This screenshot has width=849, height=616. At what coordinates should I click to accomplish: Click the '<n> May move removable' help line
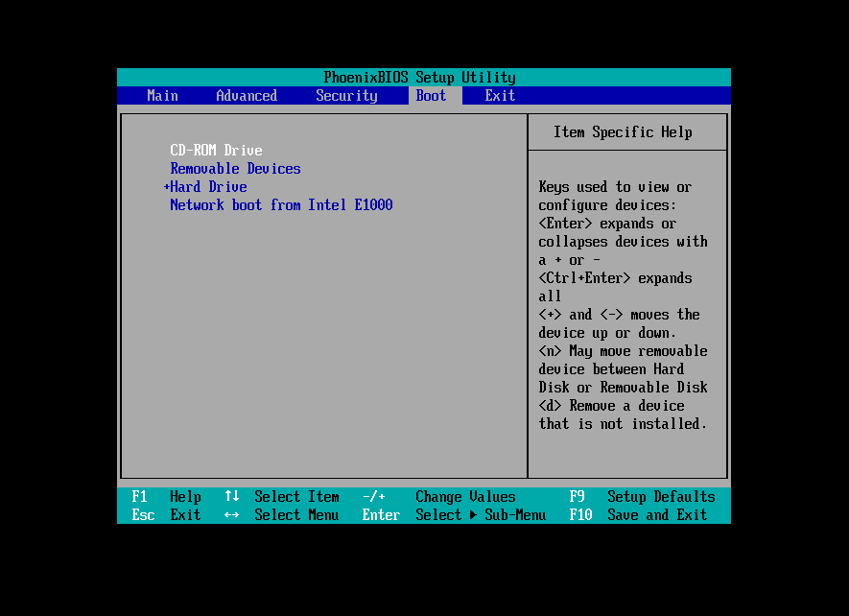tap(623, 351)
